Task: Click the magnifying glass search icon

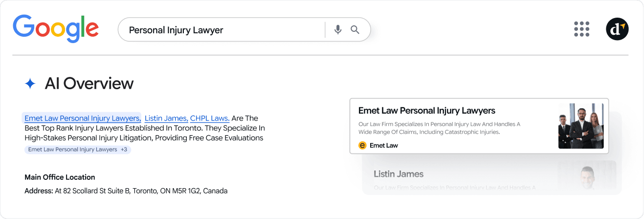Action: click(x=355, y=30)
